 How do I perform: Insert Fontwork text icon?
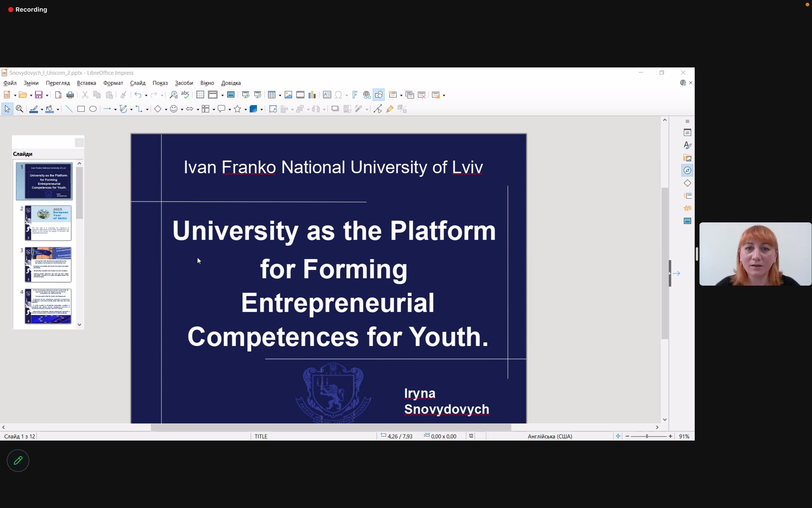[355, 95]
